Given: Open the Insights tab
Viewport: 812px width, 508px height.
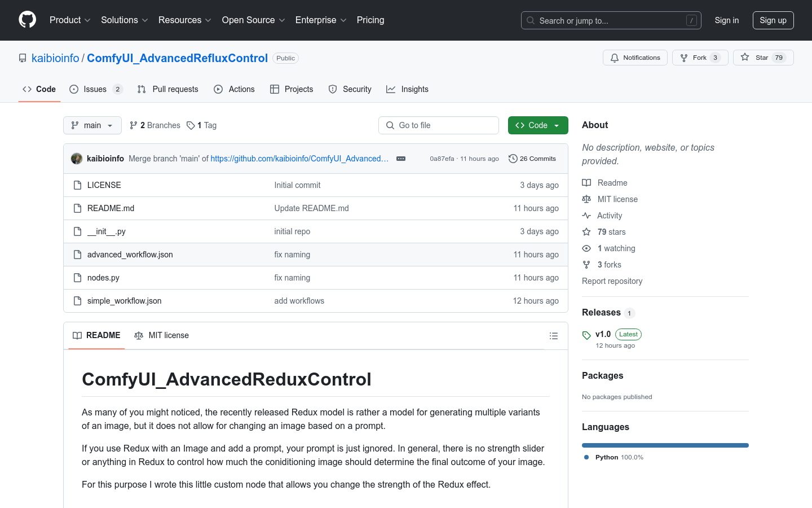Looking at the screenshot, I should (408, 89).
